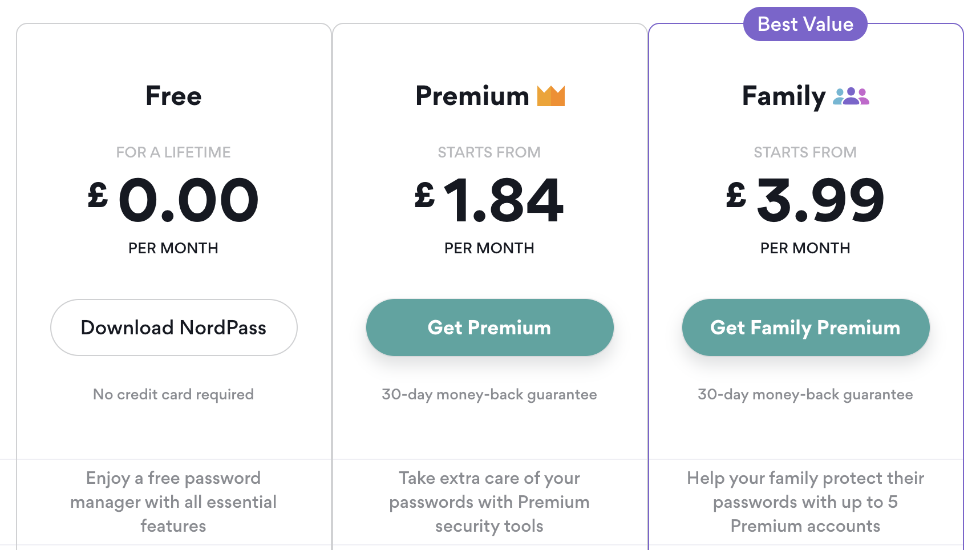Click the Family plan heading
The height and width of the screenshot is (550, 980).
pyautogui.click(x=784, y=96)
